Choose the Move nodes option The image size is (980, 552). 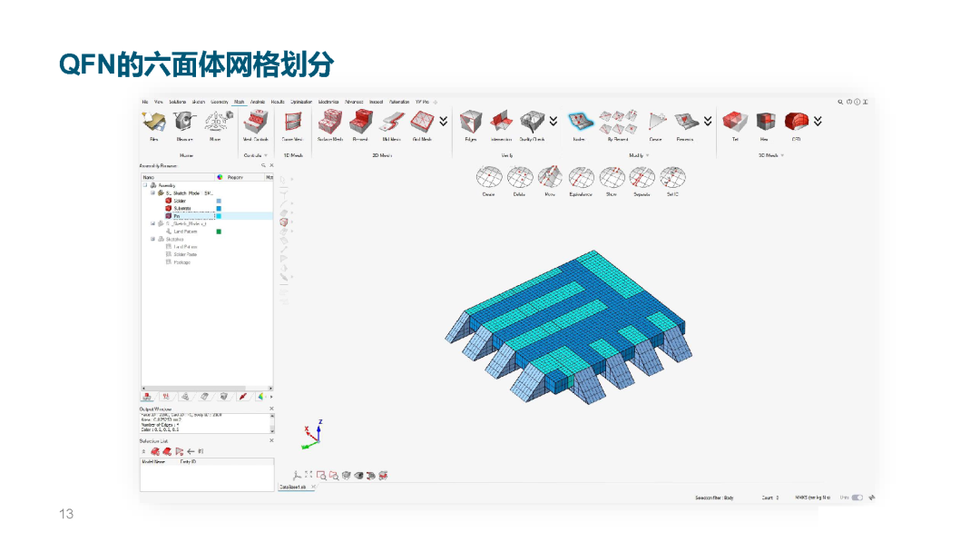click(550, 182)
